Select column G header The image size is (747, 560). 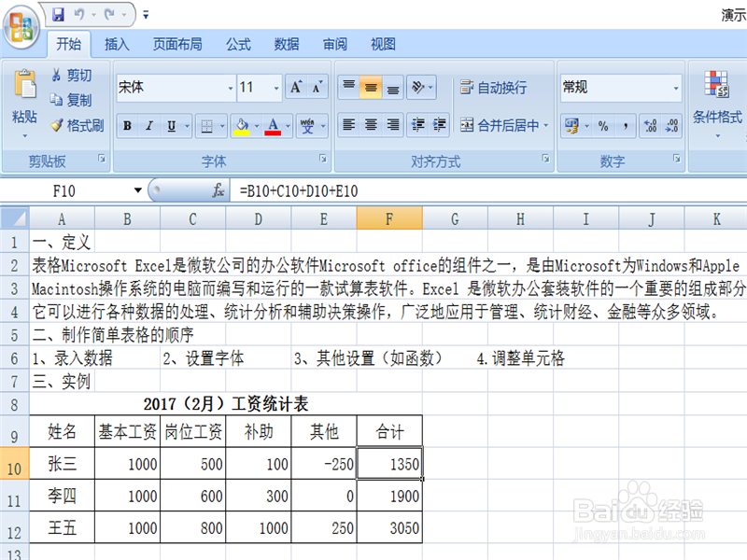pos(455,218)
